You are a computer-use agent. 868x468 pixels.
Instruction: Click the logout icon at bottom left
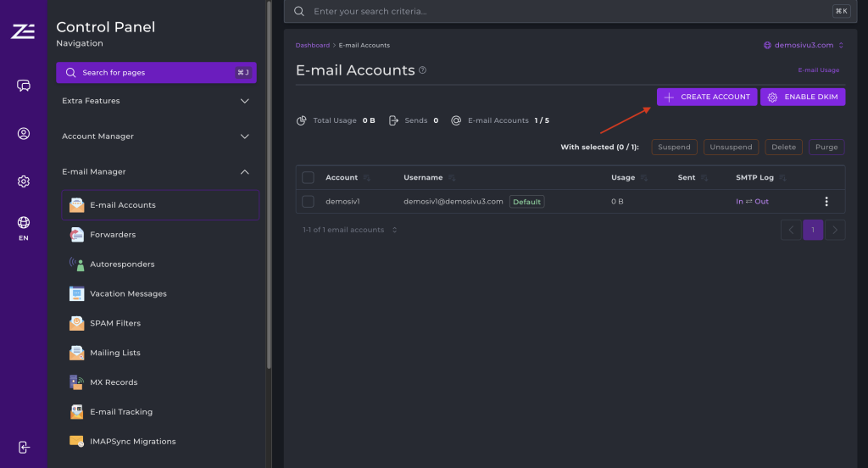(24, 447)
